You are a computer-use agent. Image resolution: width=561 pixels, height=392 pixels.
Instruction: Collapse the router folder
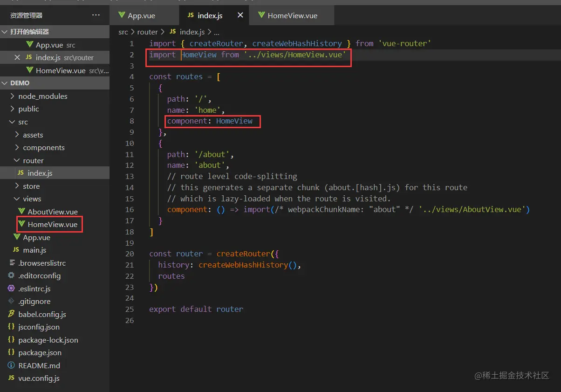17,160
